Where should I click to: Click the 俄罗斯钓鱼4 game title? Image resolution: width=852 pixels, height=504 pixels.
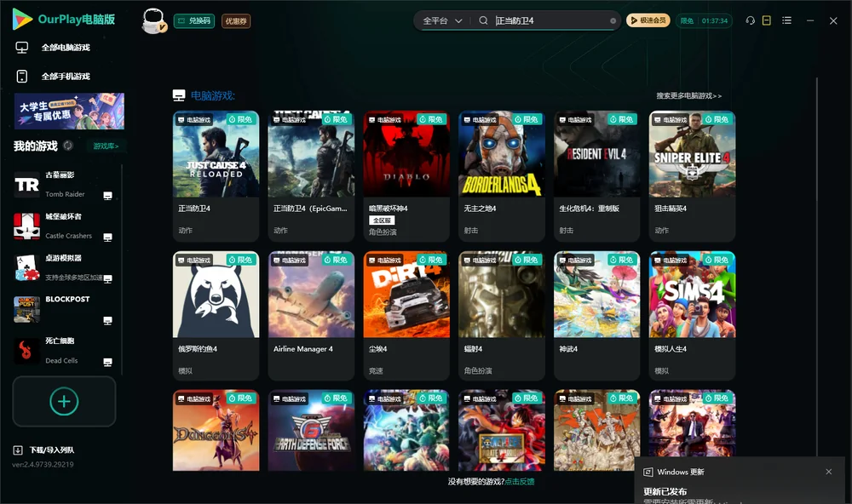[x=198, y=349]
